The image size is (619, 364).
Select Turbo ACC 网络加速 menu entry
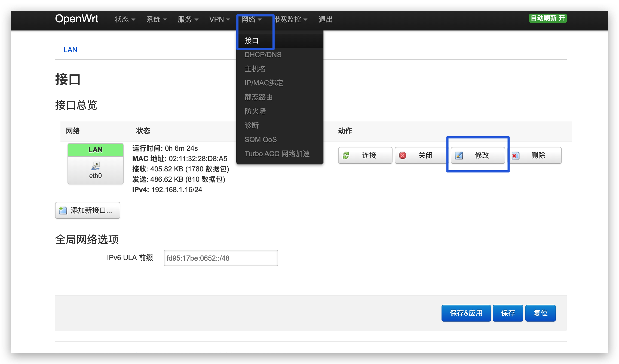[x=277, y=154]
